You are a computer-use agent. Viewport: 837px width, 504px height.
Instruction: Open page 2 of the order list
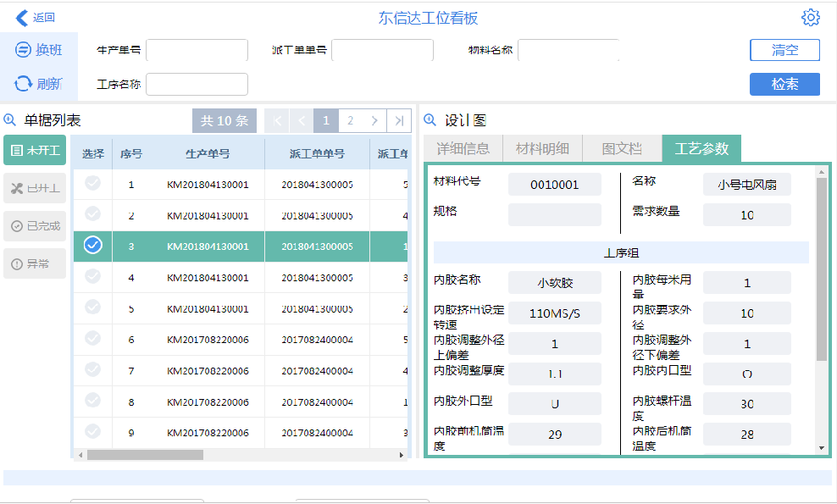(350, 120)
